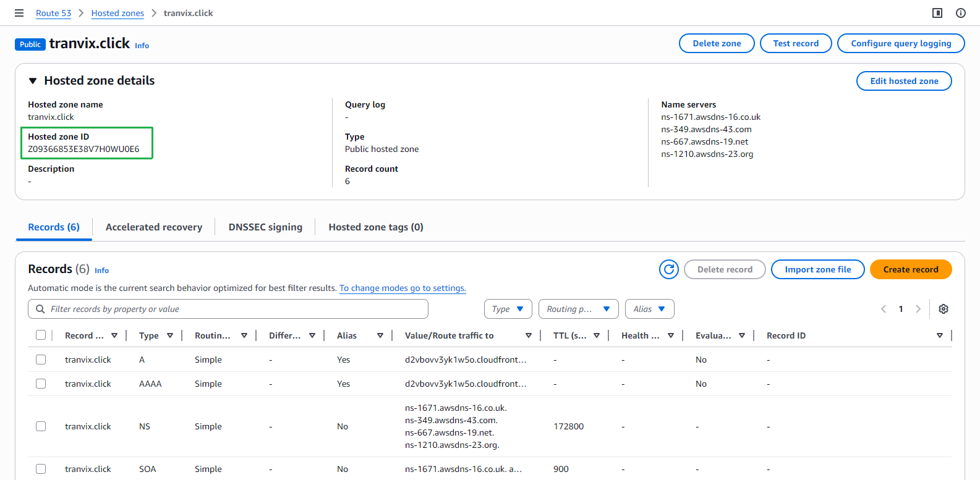Follow 'To change modes go to settings' link

tap(403, 288)
